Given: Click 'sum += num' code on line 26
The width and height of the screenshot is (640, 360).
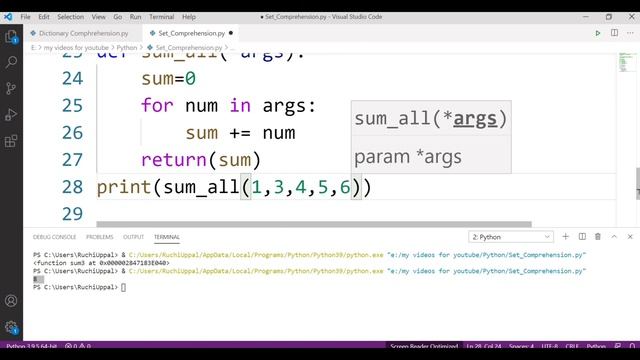Looking at the screenshot, I should pyautogui.click(x=240, y=133).
